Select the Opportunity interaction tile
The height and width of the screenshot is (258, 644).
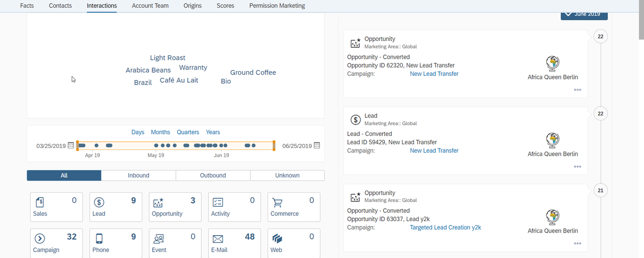[x=175, y=207]
